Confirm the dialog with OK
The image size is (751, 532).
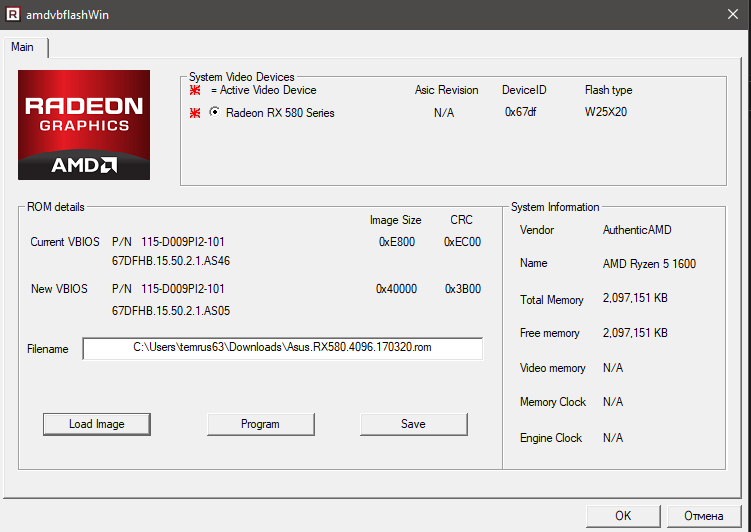point(623,516)
